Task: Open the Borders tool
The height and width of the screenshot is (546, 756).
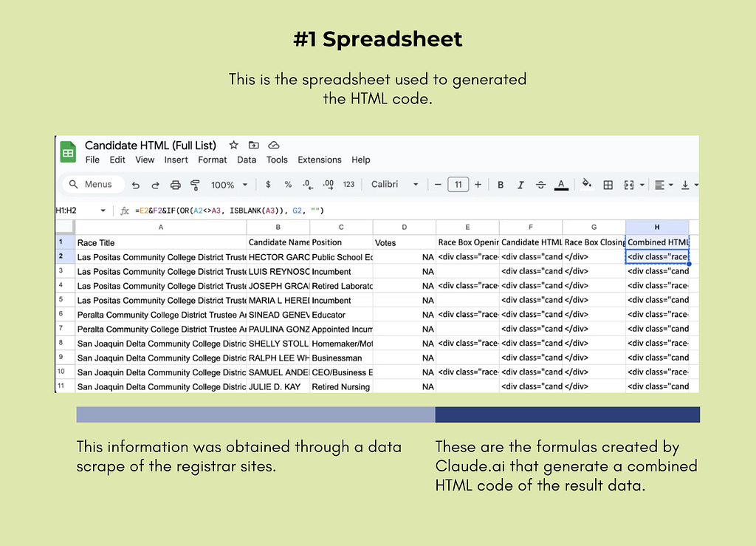Action: click(608, 185)
